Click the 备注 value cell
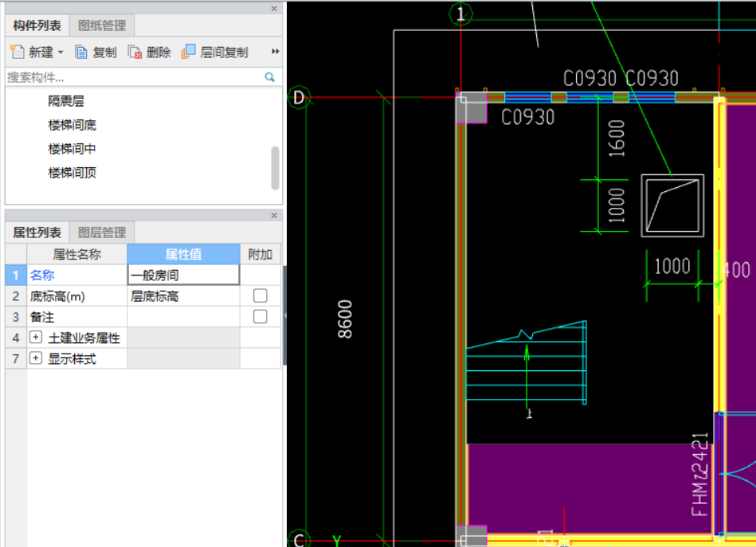Screen dimensions: 756x547 pos(183,317)
